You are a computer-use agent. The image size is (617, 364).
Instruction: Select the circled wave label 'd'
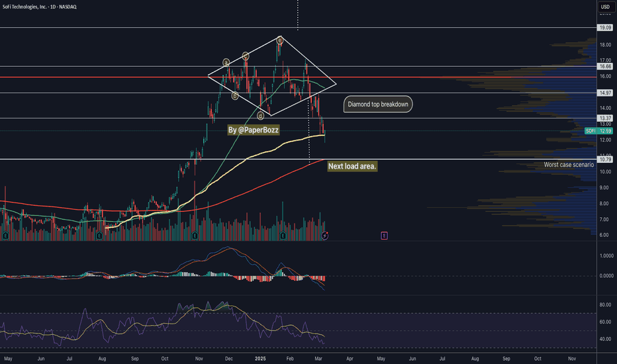pos(260,116)
